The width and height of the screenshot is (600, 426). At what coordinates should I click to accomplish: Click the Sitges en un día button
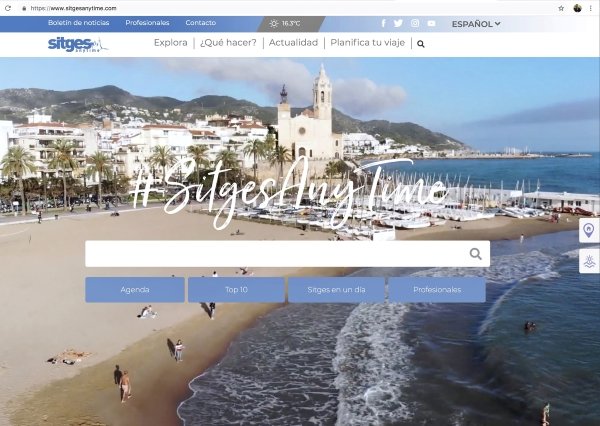[336, 290]
